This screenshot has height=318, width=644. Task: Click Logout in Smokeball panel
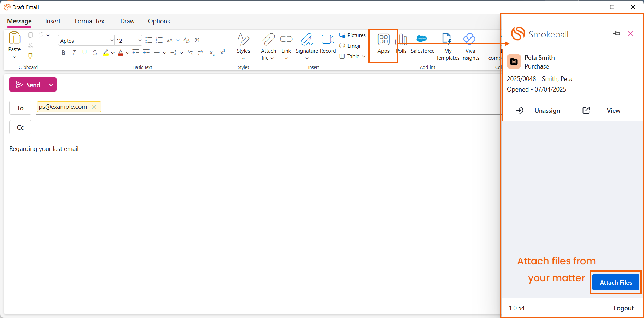pyautogui.click(x=623, y=308)
